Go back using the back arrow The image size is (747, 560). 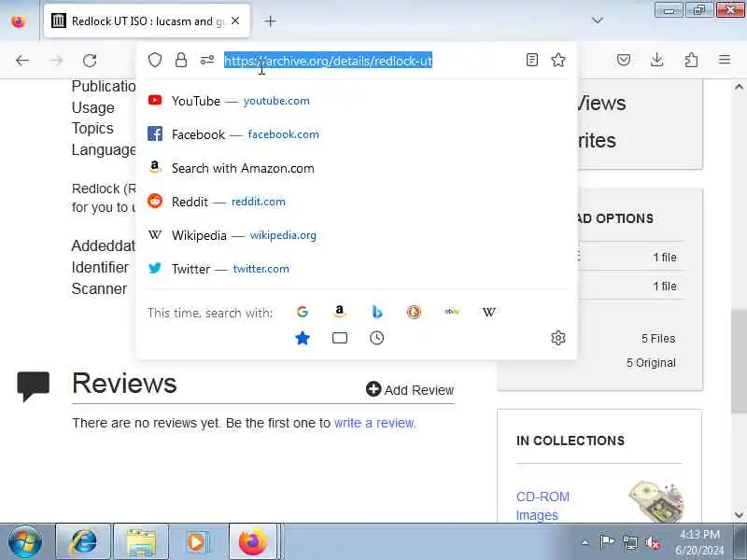click(22, 61)
